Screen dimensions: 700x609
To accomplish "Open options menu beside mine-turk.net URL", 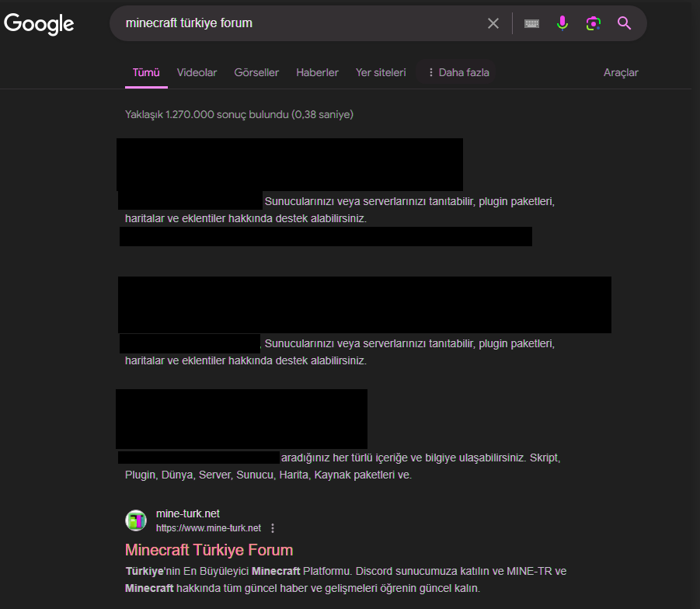I will [x=273, y=528].
